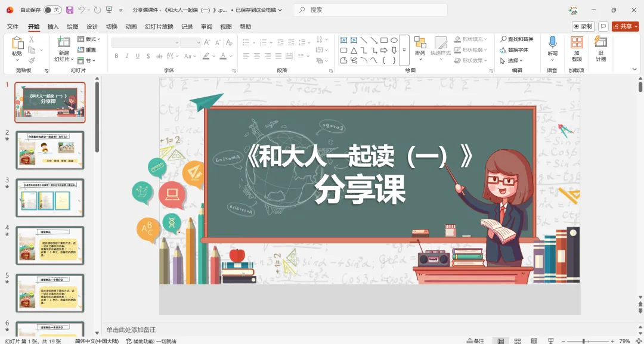Open the font size combo box
644x344 pixels.
(x=191, y=42)
